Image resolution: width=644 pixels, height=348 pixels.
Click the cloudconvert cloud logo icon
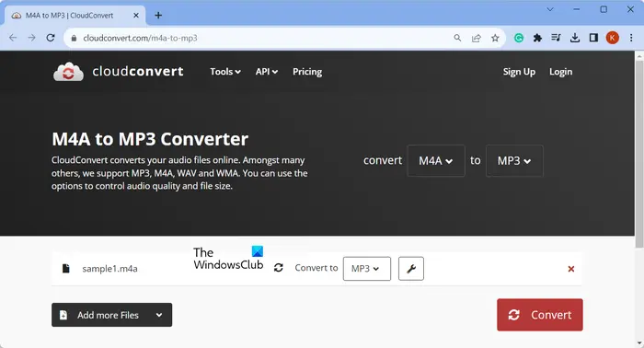click(68, 72)
